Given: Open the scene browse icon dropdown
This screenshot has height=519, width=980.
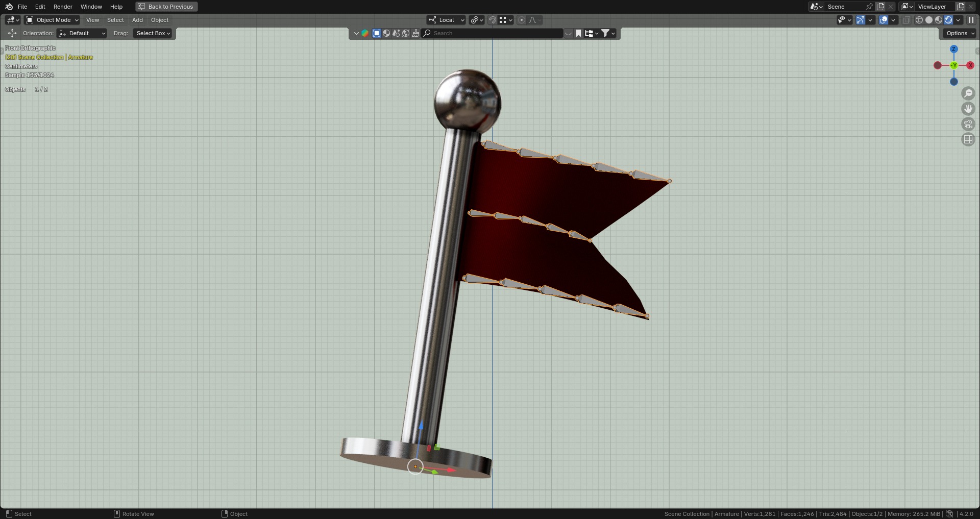Looking at the screenshot, I should [x=816, y=7].
